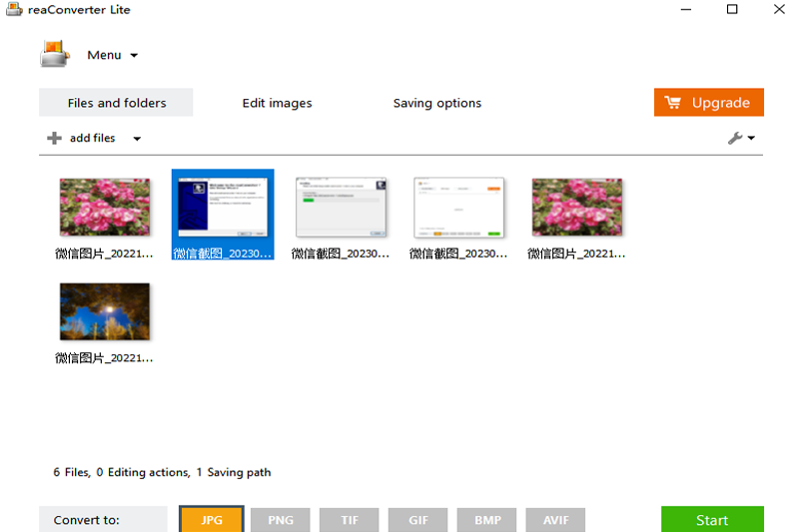Image resolution: width=799 pixels, height=532 pixels.
Task: Click the add files label
Action: click(92, 138)
